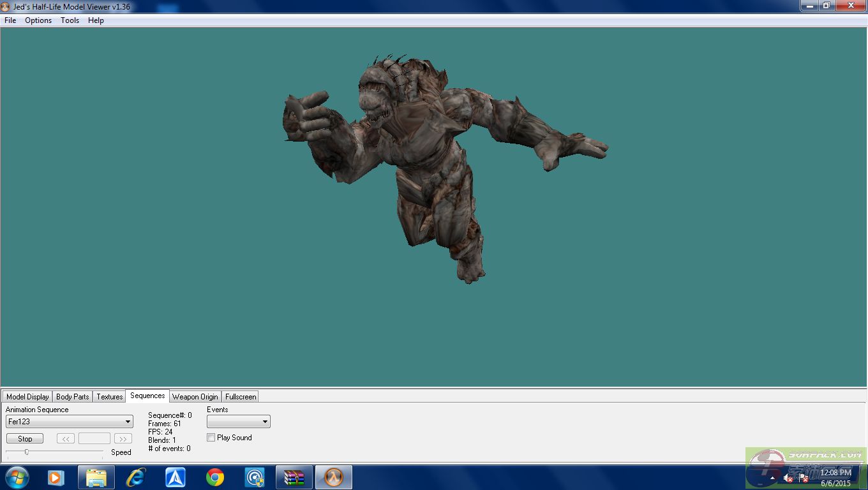Step forward one frame with >> button
The width and height of the screenshot is (868, 490).
[123, 439]
